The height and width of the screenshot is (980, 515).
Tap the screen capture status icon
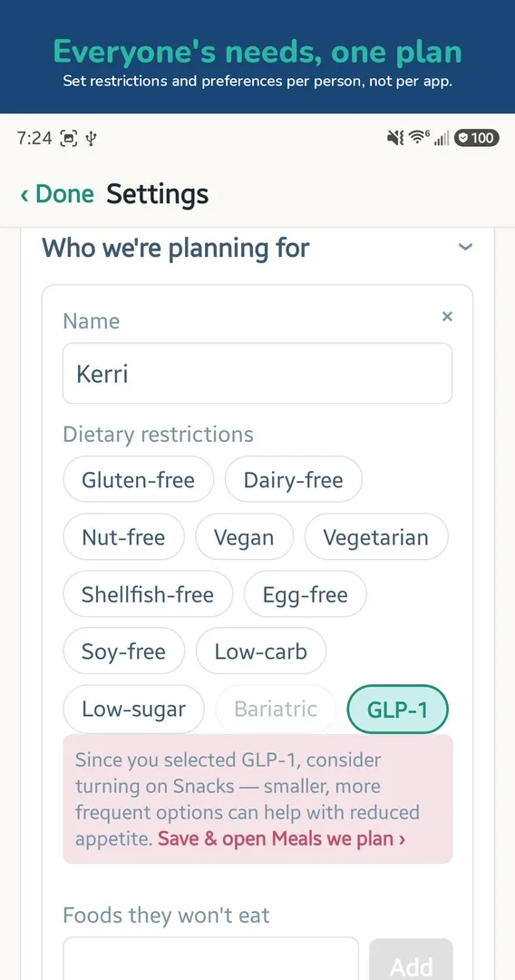[x=68, y=138]
